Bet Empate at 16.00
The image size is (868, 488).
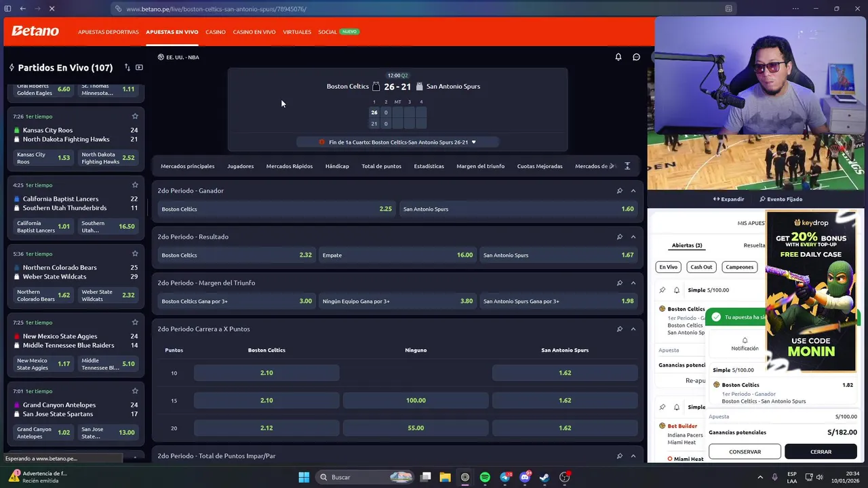397,255
